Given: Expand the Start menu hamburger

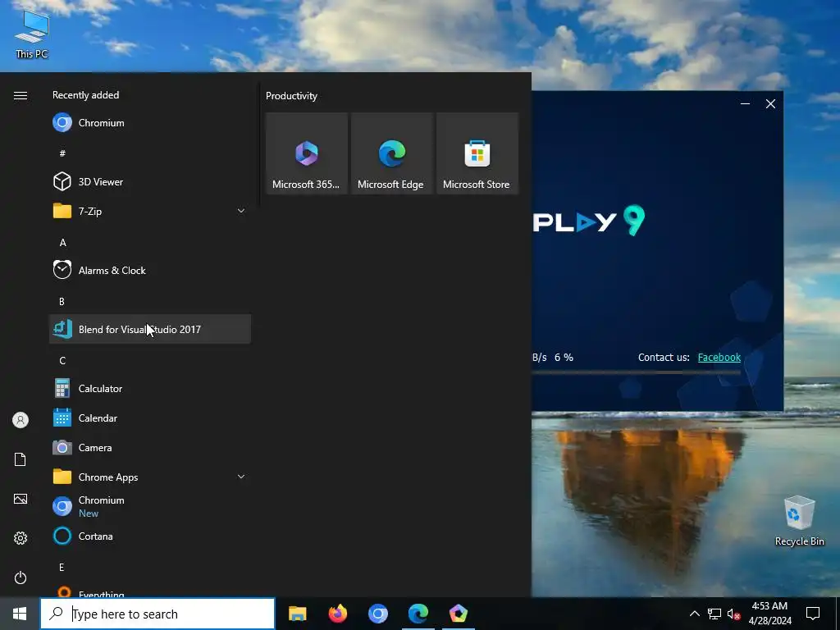Looking at the screenshot, I should click(x=21, y=95).
